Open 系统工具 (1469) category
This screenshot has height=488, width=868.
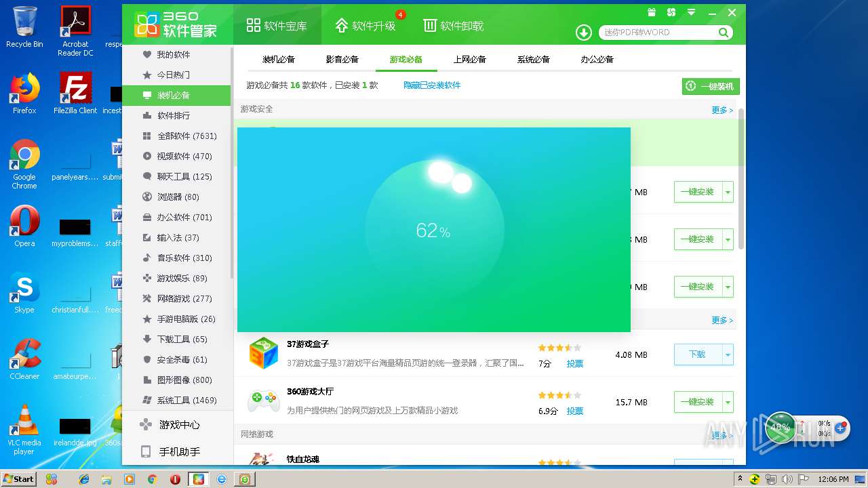coord(176,400)
